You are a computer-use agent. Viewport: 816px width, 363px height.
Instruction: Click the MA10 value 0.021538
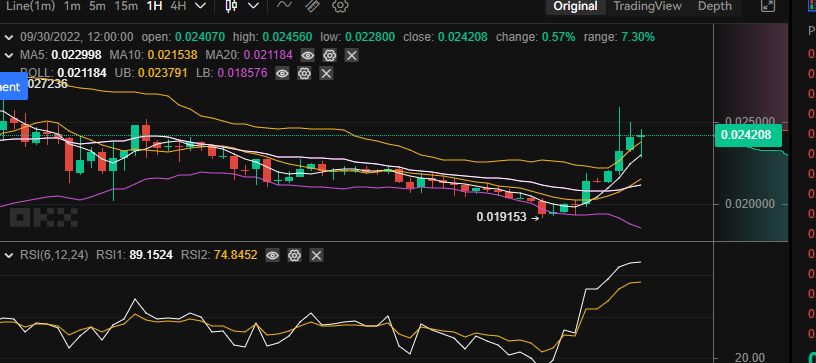(172, 55)
